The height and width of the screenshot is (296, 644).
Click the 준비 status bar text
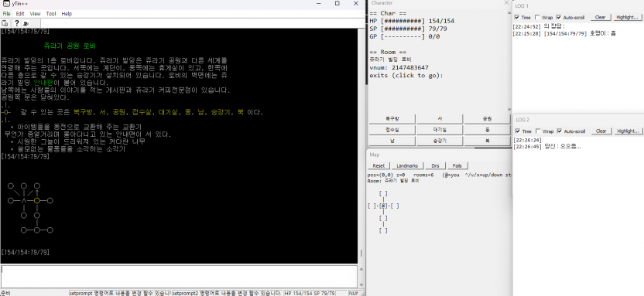[x=5, y=293]
